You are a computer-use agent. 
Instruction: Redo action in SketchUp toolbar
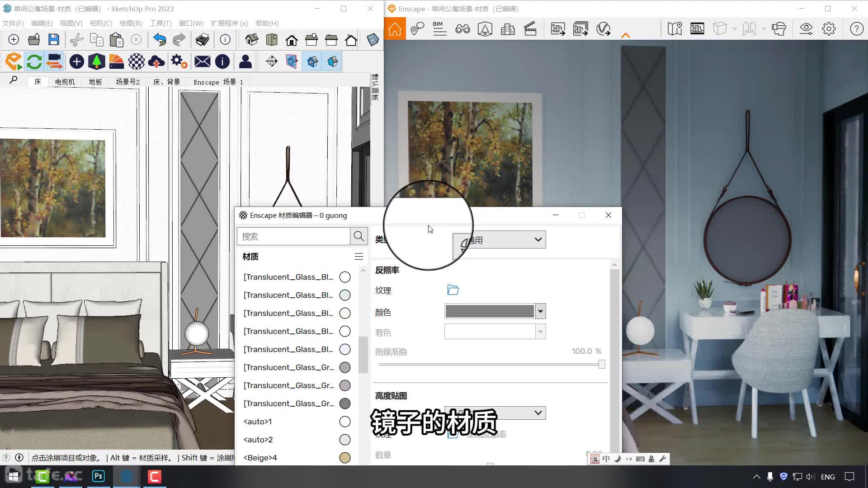(x=179, y=40)
